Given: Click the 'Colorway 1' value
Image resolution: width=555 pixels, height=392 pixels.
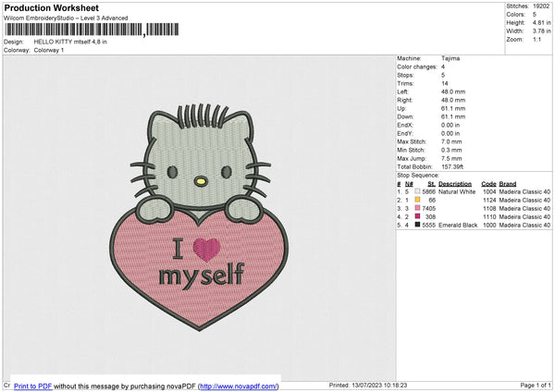Looking at the screenshot, I should 49,50.
